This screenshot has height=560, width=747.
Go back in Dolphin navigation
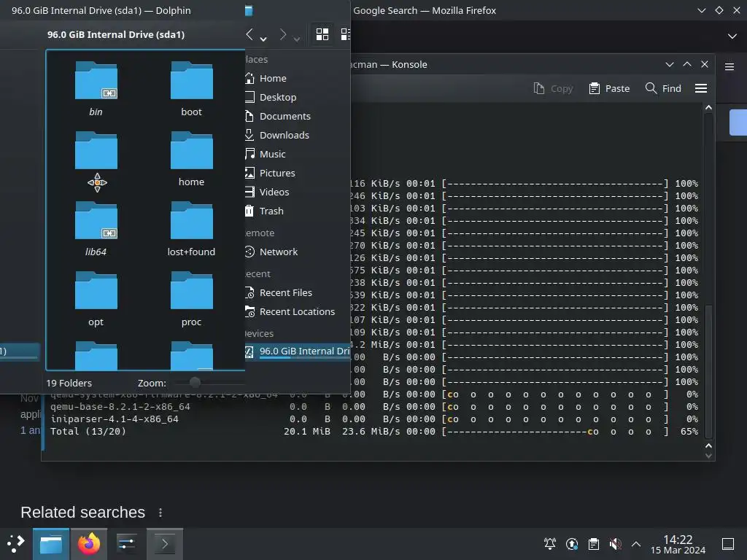(x=249, y=34)
